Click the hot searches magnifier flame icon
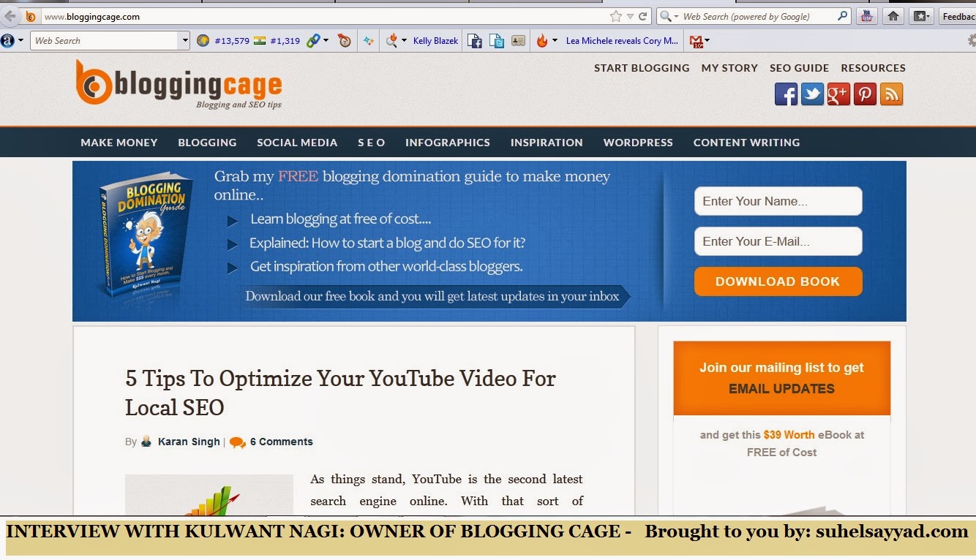Screen dimensions: 976x560 coord(392,41)
